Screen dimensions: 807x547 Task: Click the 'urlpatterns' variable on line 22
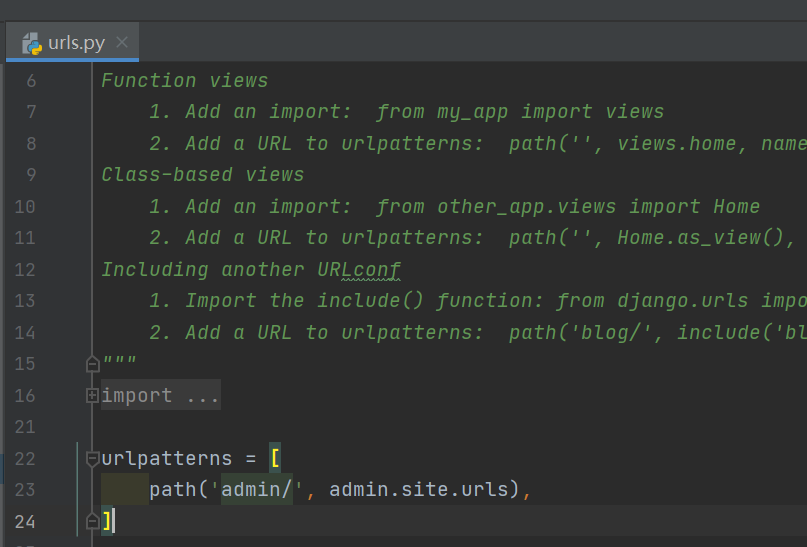[167, 458]
